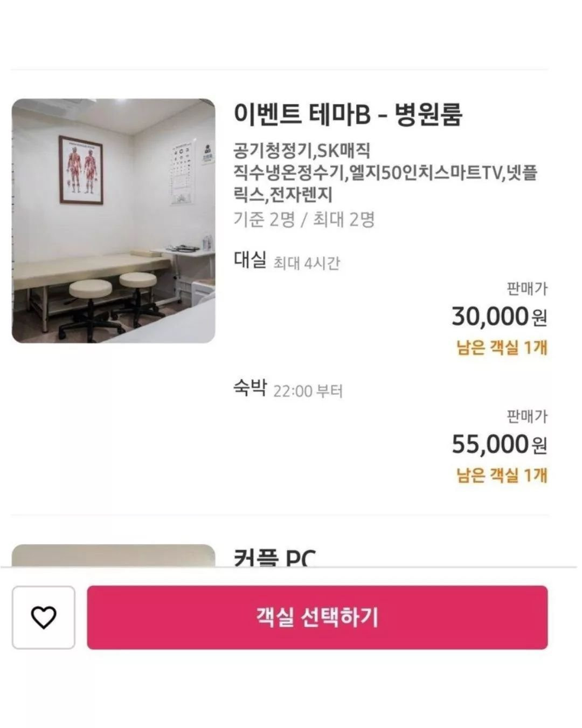The height and width of the screenshot is (728, 582).
Task: Click the 판매가 label above 55,000원
Action: click(x=526, y=417)
